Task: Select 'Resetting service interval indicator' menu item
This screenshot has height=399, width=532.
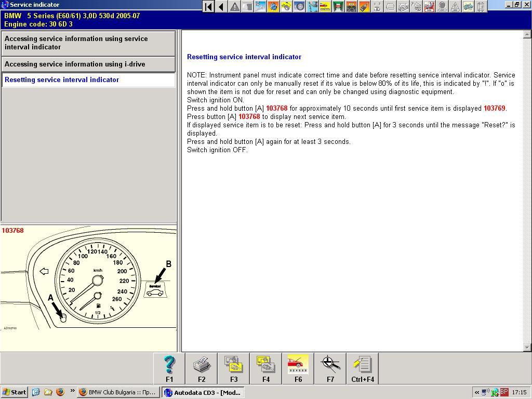Action: pyautogui.click(x=88, y=79)
